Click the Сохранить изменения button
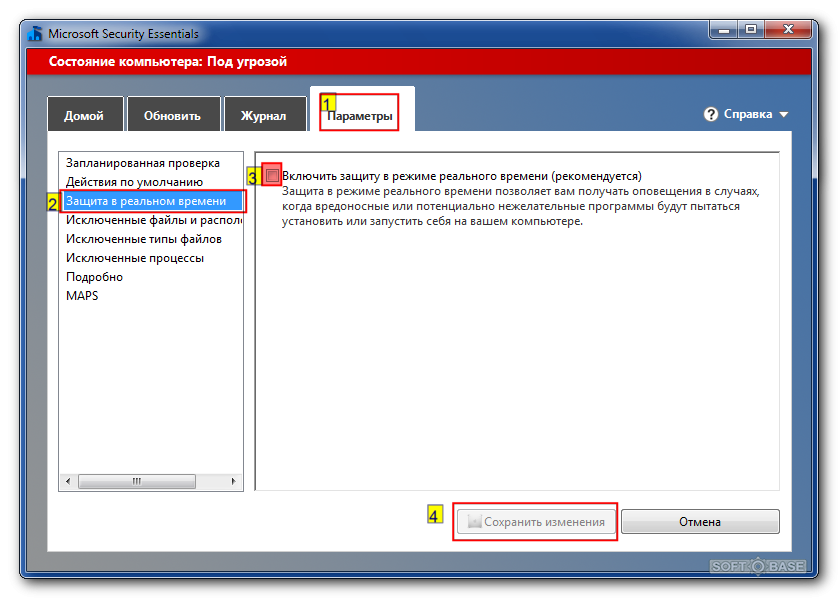Screen dimensions: 838x598 (534, 520)
